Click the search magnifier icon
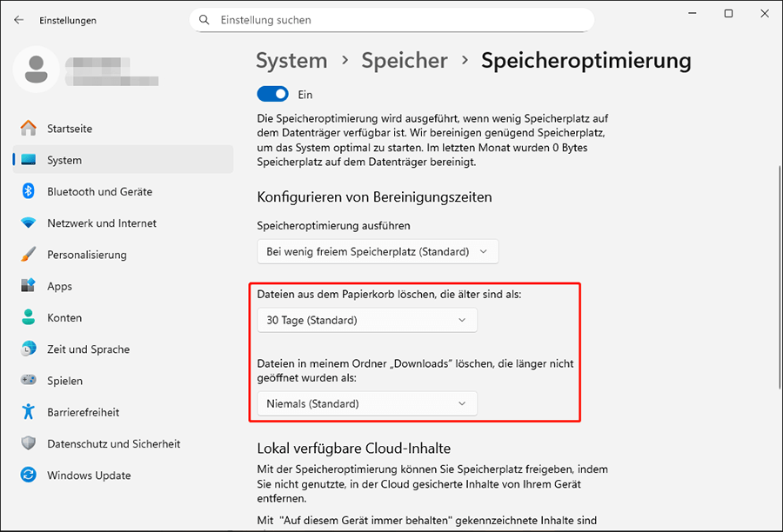The height and width of the screenshot is (532, 783). tap(204, 19)
